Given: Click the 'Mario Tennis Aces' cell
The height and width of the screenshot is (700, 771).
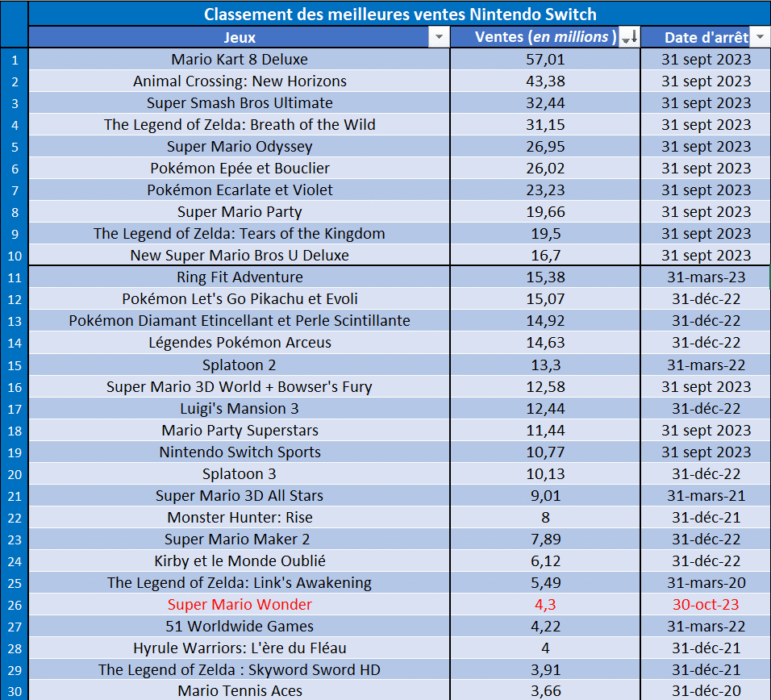Looking at the screenshot, I should [240, 690].
